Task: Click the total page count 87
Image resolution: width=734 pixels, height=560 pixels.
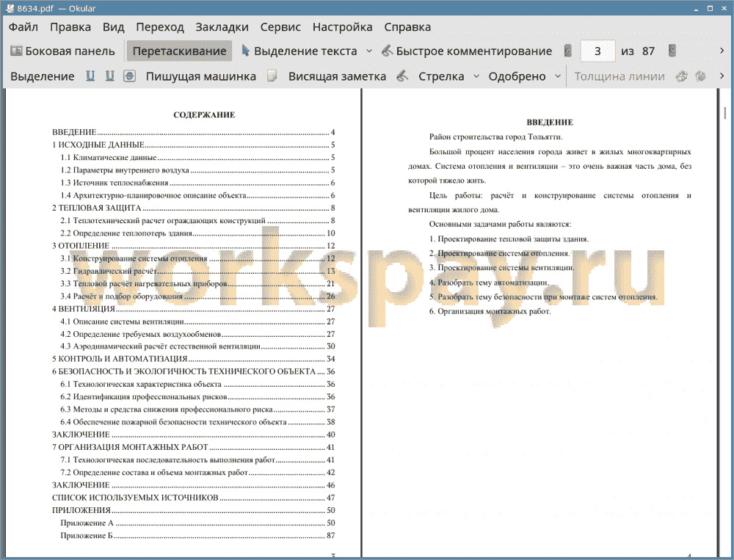Action: click(x=648, y=51)
